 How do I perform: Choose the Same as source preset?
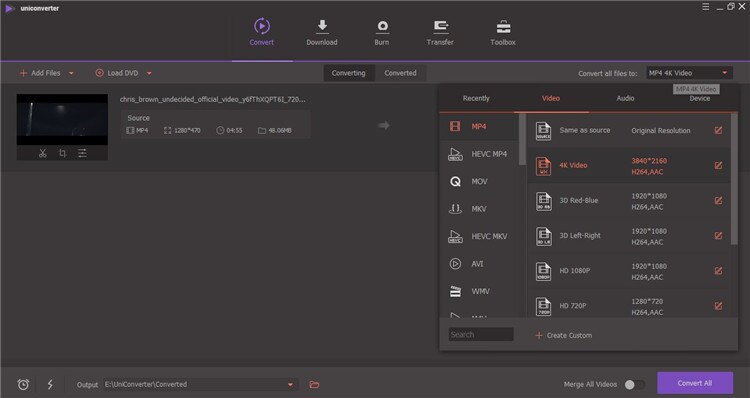pos(629,130)
